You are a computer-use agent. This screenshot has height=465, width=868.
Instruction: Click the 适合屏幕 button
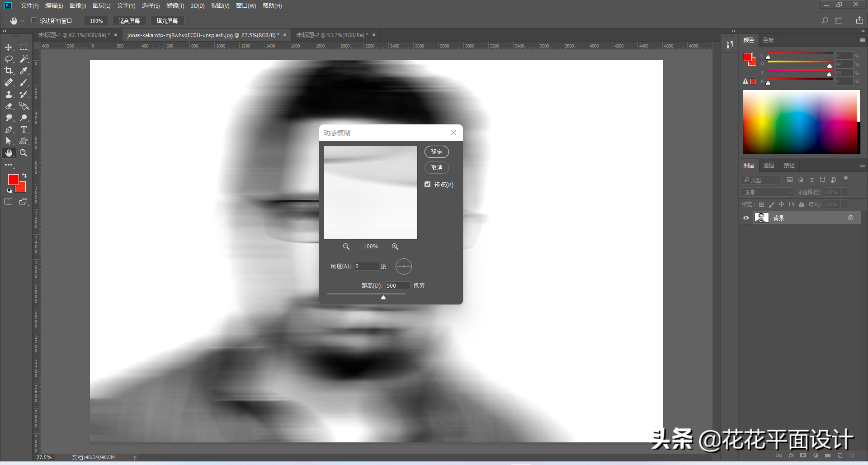pos(129,21)
